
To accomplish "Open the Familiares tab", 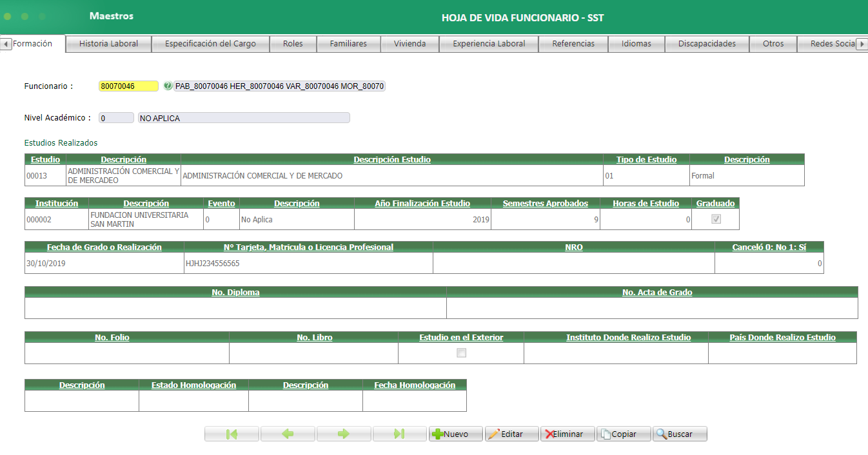I will pos(348,44).
